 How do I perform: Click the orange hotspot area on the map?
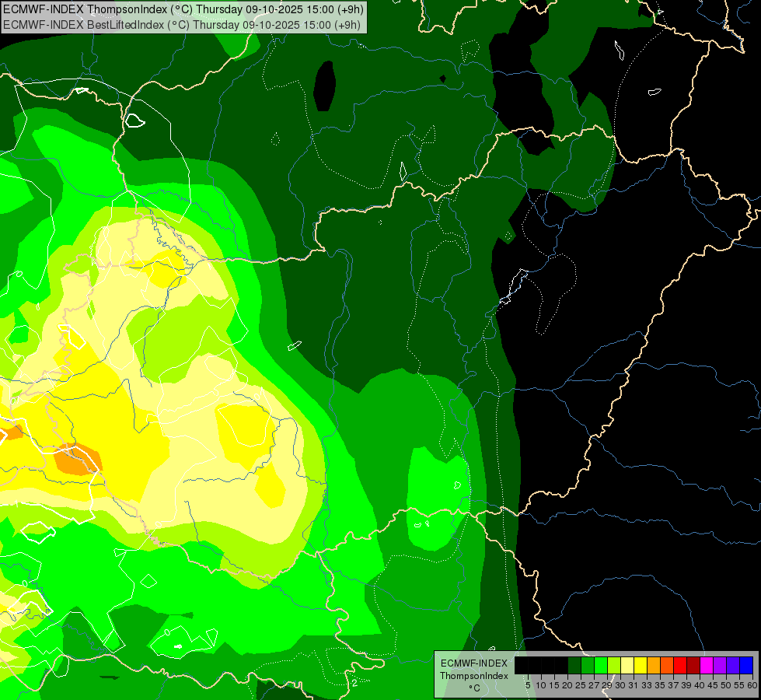(77, 459)
